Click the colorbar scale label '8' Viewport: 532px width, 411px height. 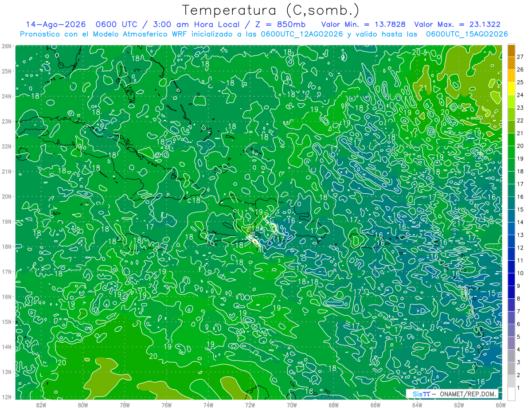click(x=519, y=299)
